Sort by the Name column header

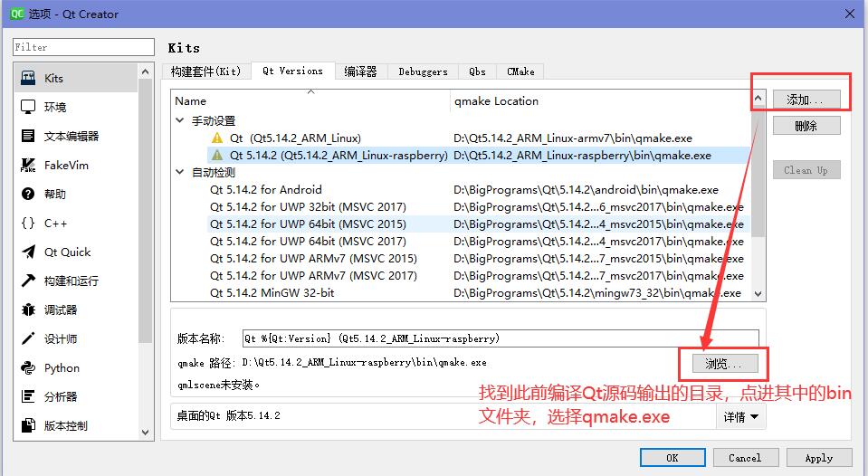click(x=310, y=100)
